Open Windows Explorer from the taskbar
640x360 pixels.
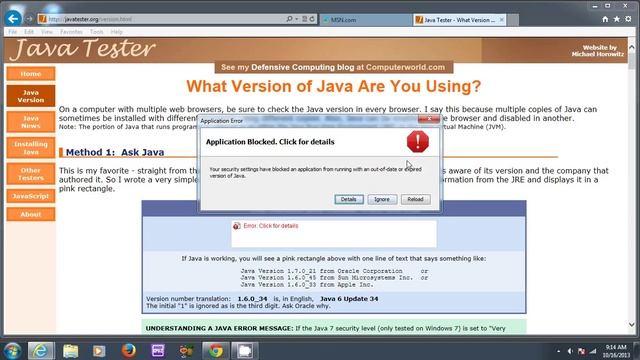(x=71, y=351)
